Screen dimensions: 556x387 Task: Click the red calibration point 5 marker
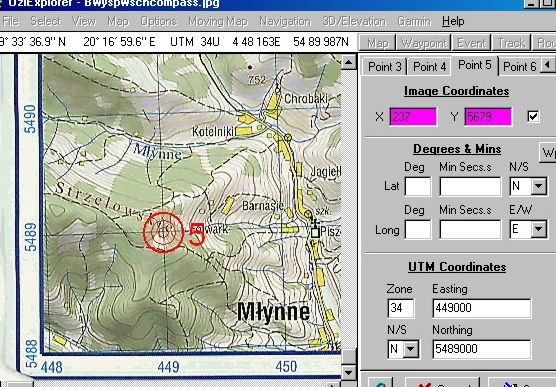point(163,232)
